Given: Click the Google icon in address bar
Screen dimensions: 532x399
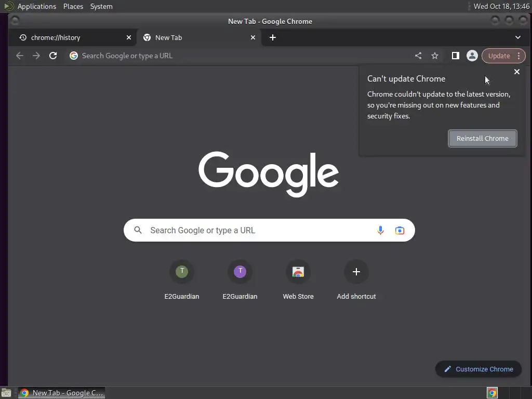Looking at the screenshot, I should click(74, 56).
